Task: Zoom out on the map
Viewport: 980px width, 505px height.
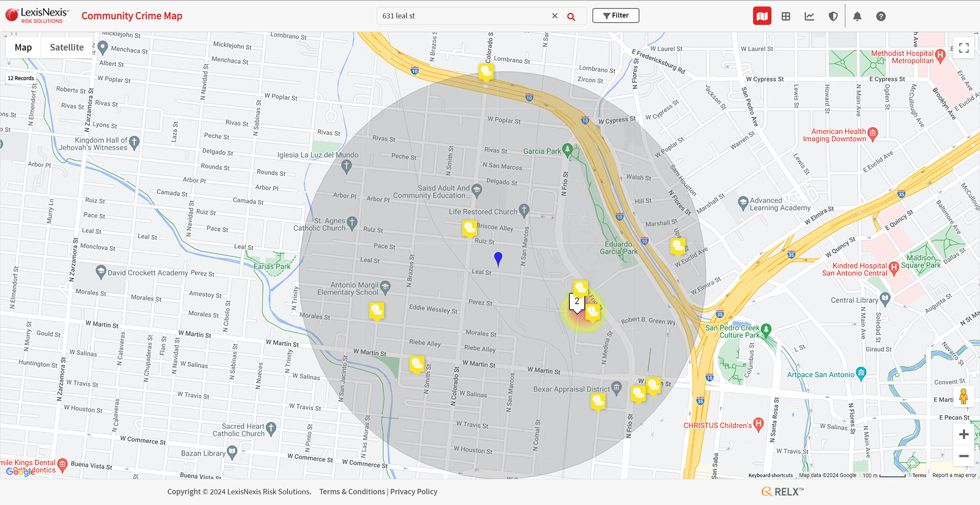Action: [964, 456]
